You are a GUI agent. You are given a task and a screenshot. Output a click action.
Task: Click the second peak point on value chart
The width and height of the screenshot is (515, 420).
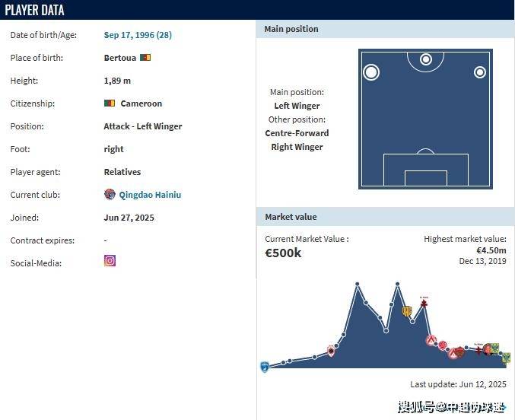click(397, 285)
